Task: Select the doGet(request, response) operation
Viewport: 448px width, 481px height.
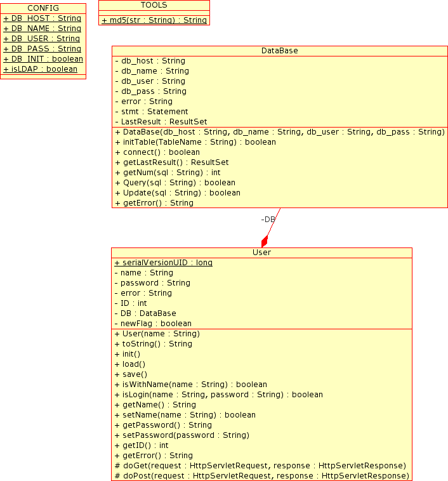Action: pyautogui.click(x=260, y=465)
